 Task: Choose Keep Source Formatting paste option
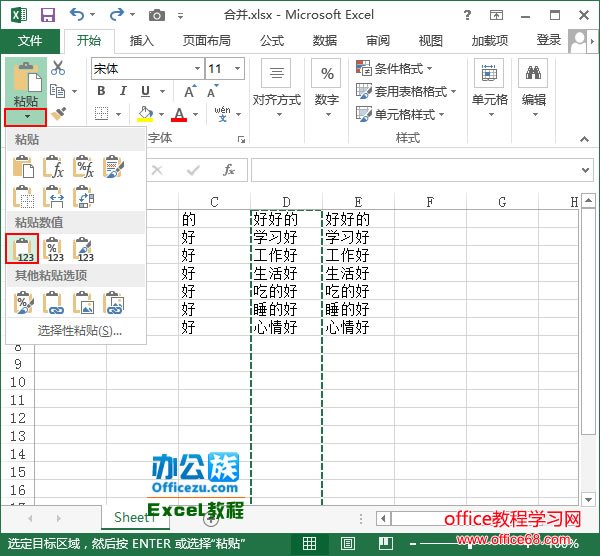point(114,166)
